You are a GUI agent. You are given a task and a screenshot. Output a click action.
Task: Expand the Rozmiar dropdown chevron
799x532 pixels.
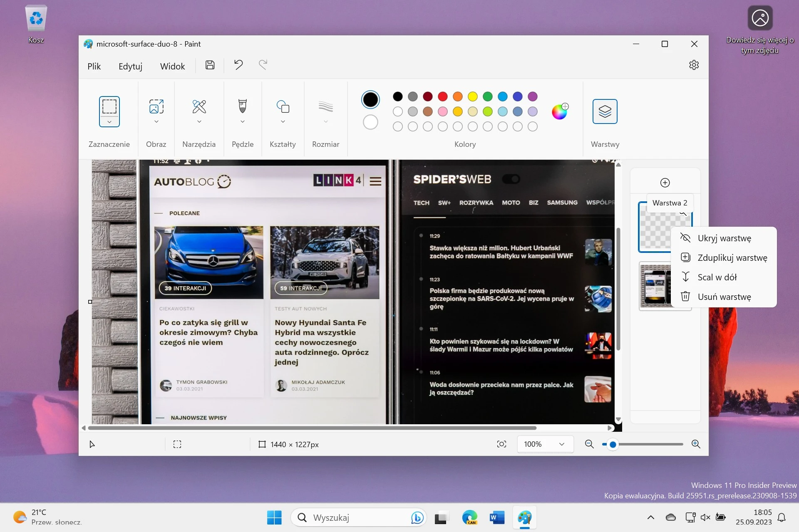pyautogui.click(x=326, y=122)
